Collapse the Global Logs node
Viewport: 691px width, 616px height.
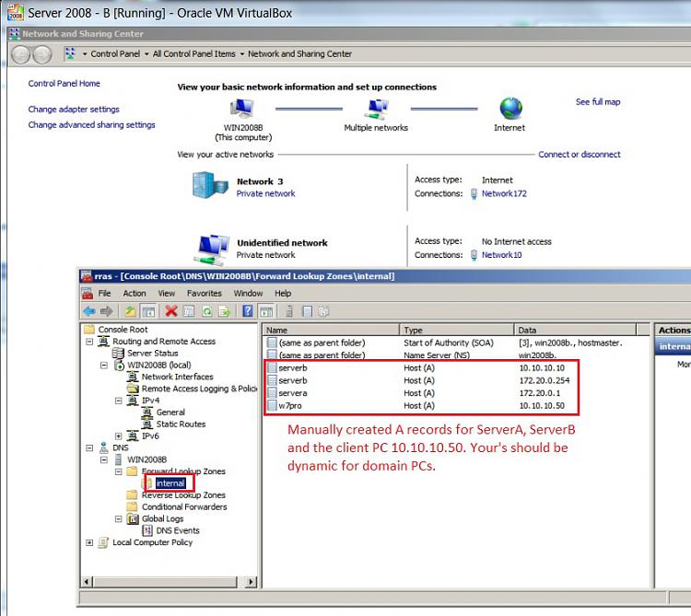118,518
